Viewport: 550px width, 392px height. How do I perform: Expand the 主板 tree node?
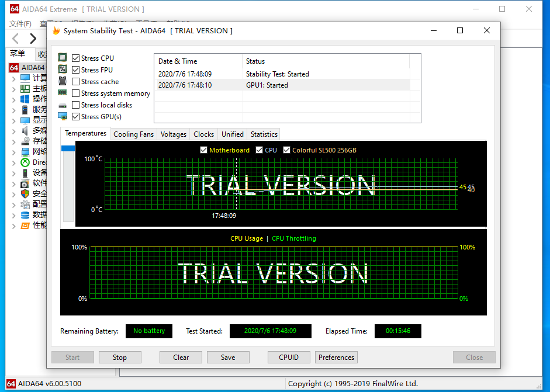click(13, 89)
